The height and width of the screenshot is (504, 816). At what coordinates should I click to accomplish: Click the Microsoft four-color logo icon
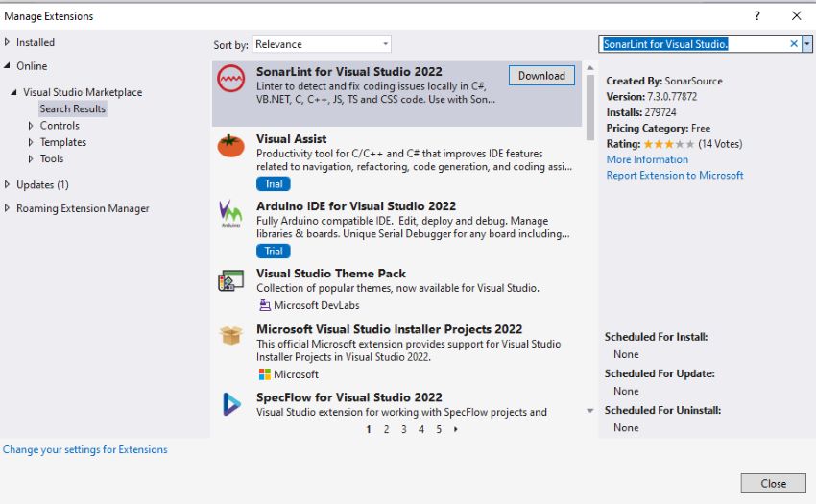point(265,374)
